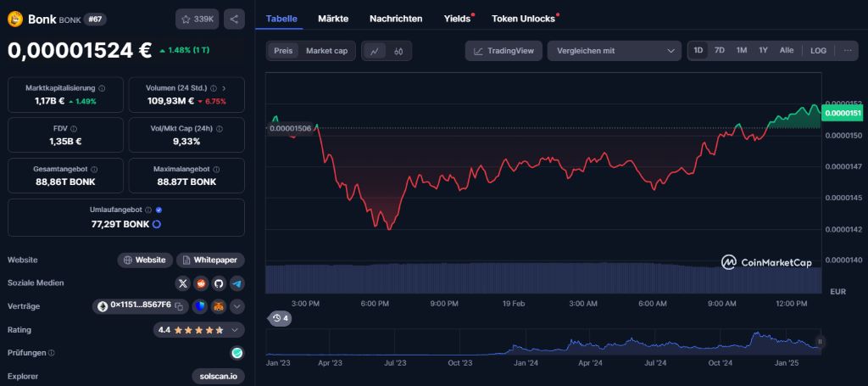The image size is (868, 386).
Task: Click the 0.00001506 reference price label
Action: coord(290,128)
